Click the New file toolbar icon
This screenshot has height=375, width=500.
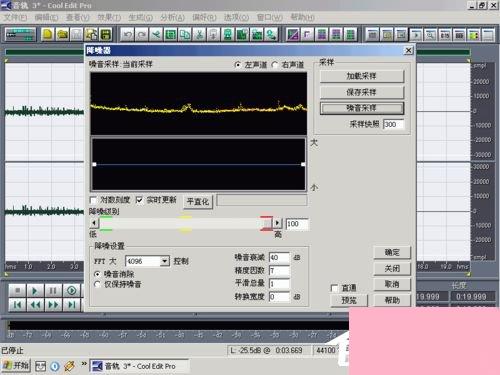coord(48,34)
